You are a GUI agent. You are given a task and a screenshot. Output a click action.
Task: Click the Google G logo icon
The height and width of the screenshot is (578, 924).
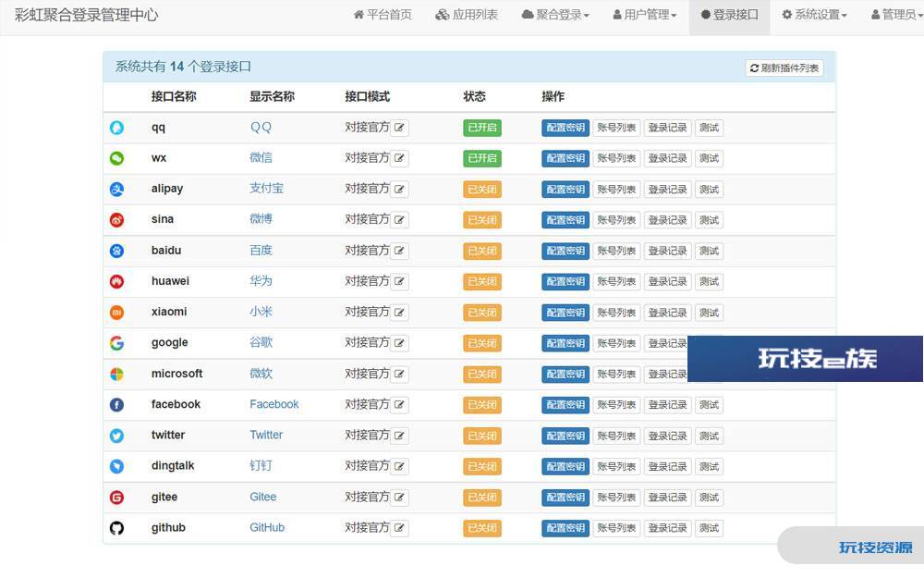116,343
